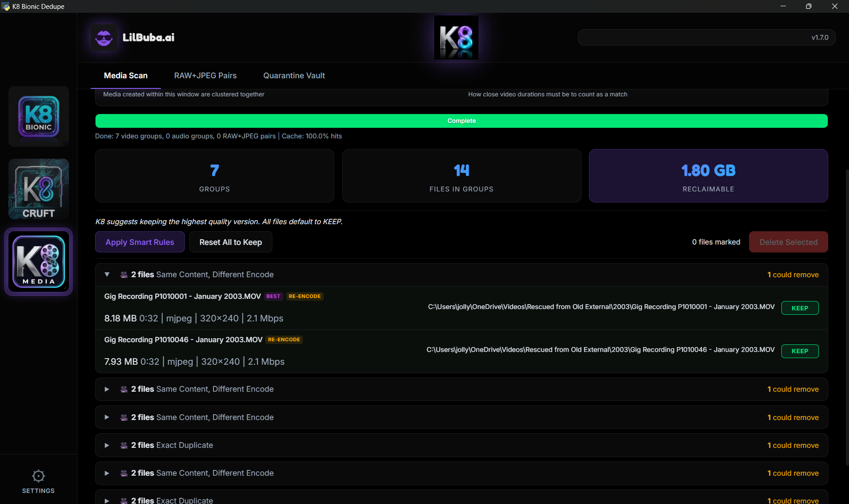Click the group icon on the first Exact Duplicate row
The image size is (849, 504).
click(x=124, y=445)
